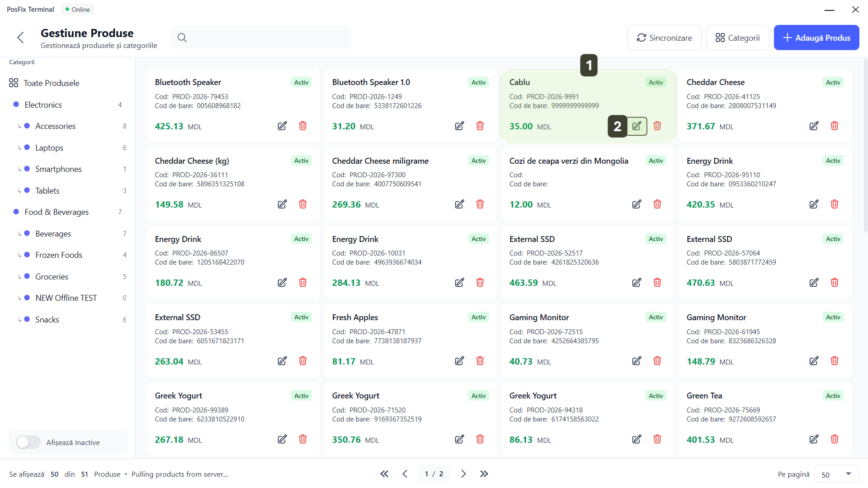868x488 pixels.
Task: Jump to the first products page
Action: (384, 474)
